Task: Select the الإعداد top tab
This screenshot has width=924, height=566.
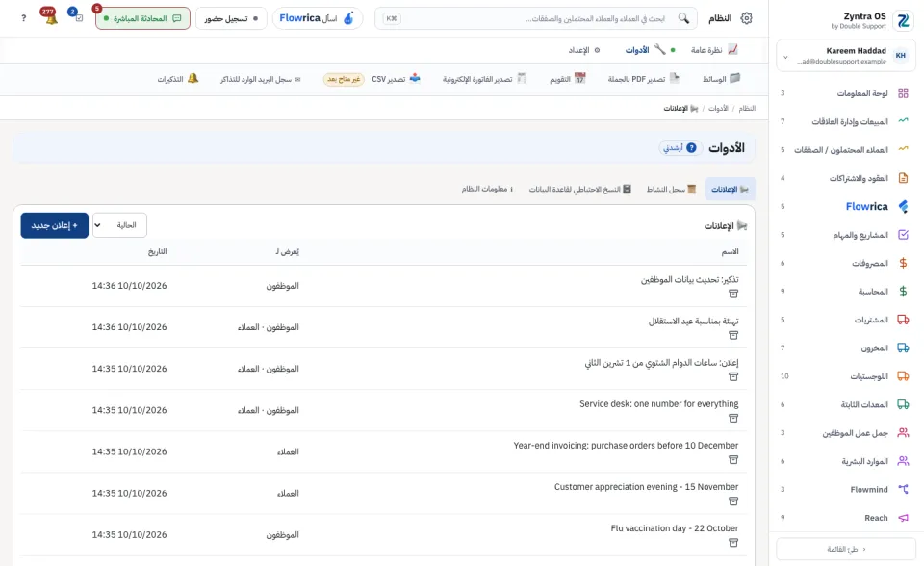Action: click(584, 50)
